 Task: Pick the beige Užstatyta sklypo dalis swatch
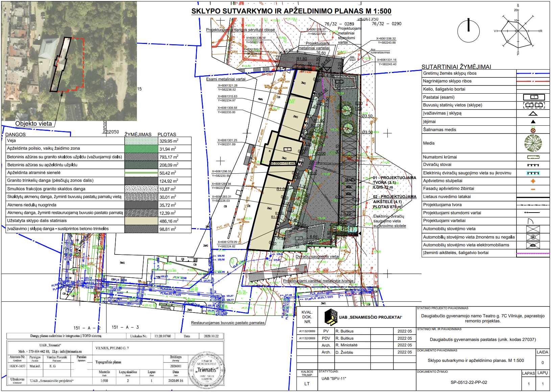click(141, 221)
